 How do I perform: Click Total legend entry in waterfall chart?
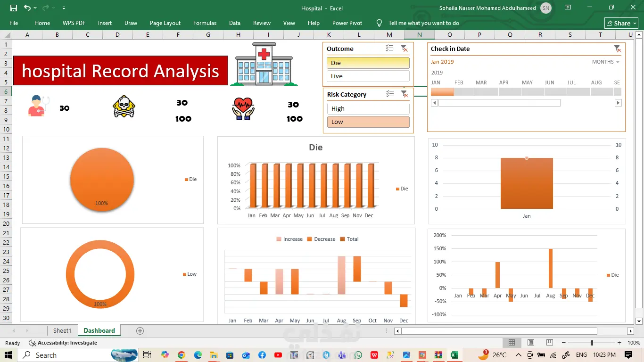point(349,239)
